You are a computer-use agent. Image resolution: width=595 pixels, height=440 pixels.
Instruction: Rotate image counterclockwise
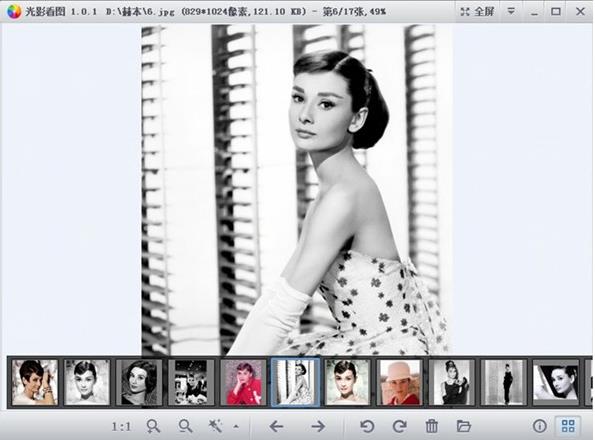click(367, 426)
